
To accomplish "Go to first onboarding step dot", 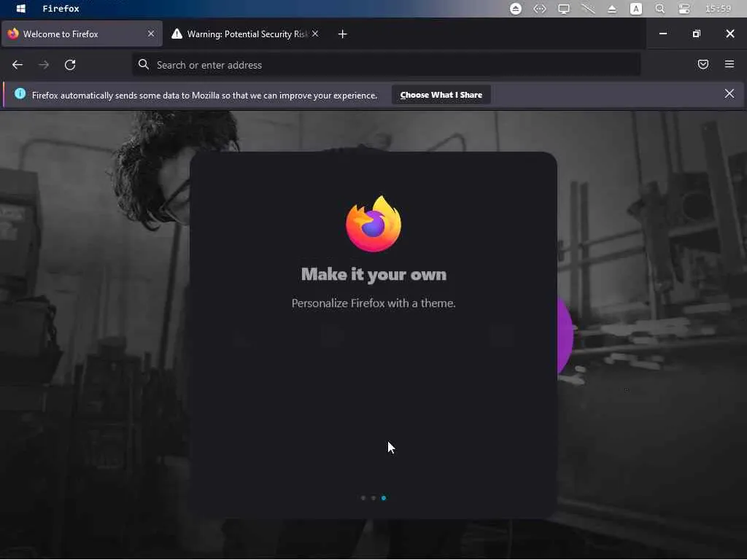I will 363,498.
